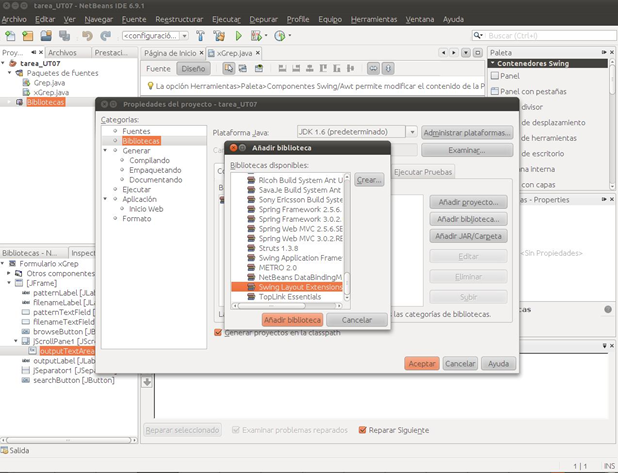Viewport: 618px width, 473px height.
Task: Switch to Fuente view toggle
Action: pos(158,69)
